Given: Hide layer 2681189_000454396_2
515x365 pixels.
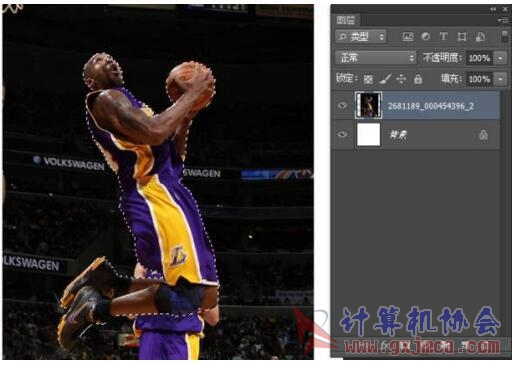Looking at the screenshot, I should (342, 106).
